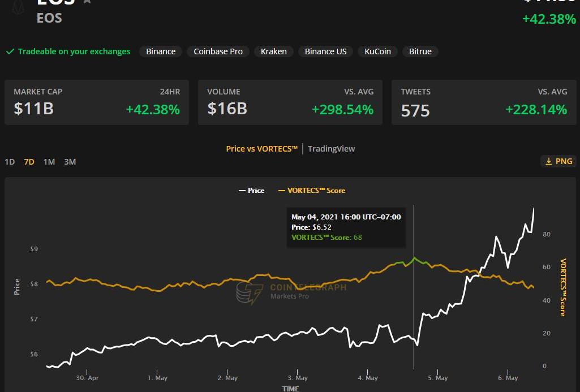The width and height of the screenshot is (580, 392).
Task: Click the $9 label on price axis
Action: pyautogui.click(x=34, y=249)
